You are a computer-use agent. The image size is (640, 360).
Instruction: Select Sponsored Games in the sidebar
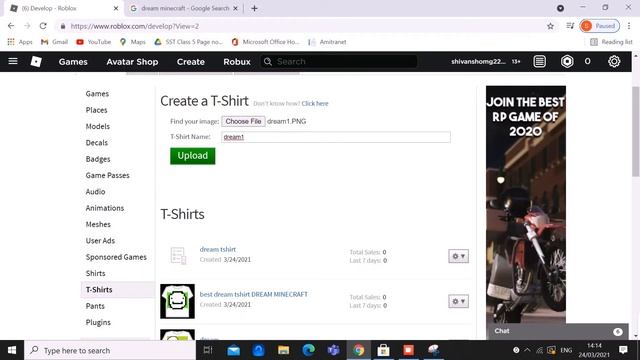pyautogui.click(x=116, y=257)
